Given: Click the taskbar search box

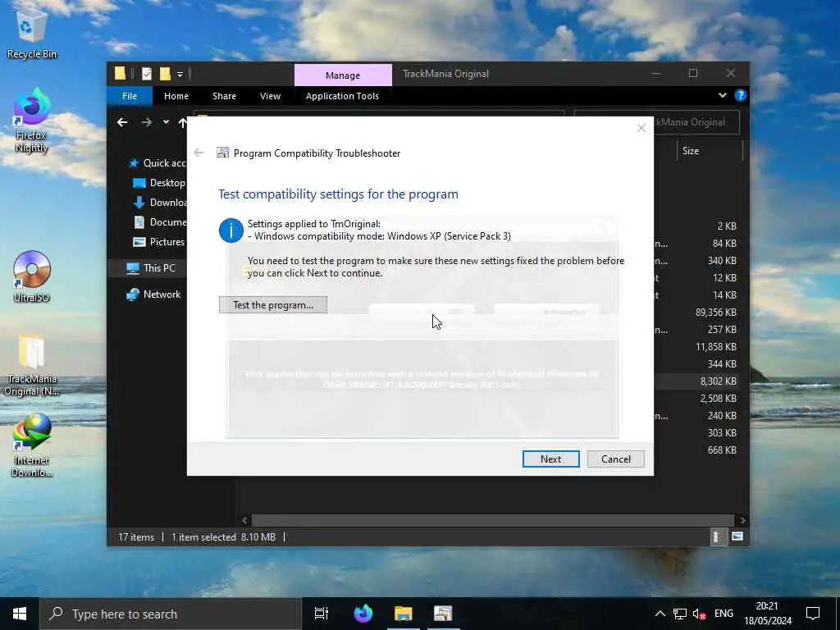Looking at the screenshot, I should tap(171, 614).
